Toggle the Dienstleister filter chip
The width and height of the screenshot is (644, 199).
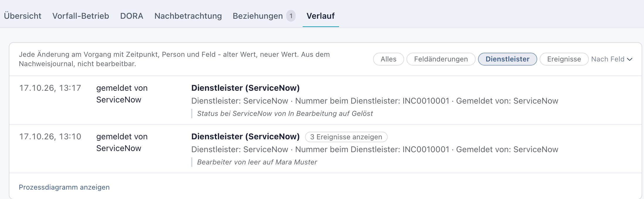tap(507, 59)
